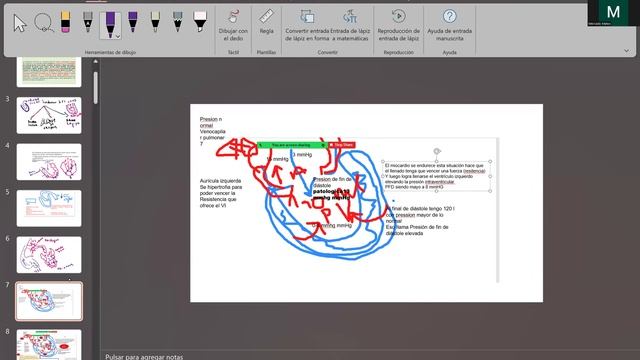This screenshot has width=640, height=360.
Task: Click Entrada de lápiz a matemáticas
Action: pyautogui.click(x=350, y=26)
